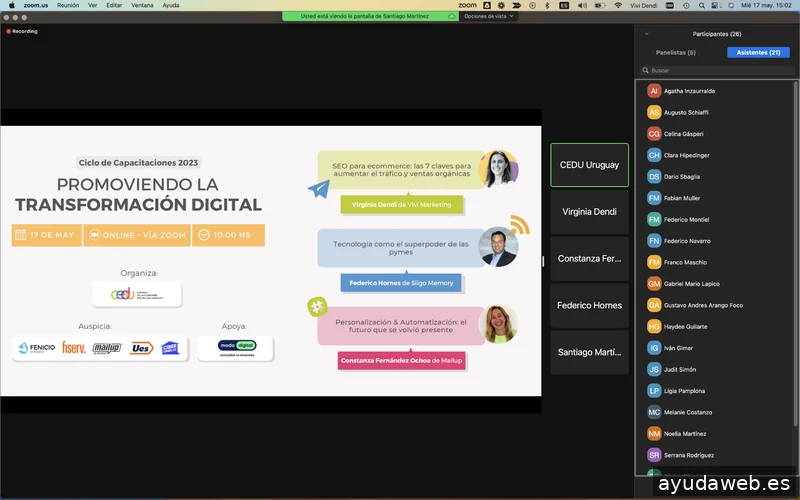Click the participants list vertical scrollbar
Screen dimensions: 800x500
[795, 254]
